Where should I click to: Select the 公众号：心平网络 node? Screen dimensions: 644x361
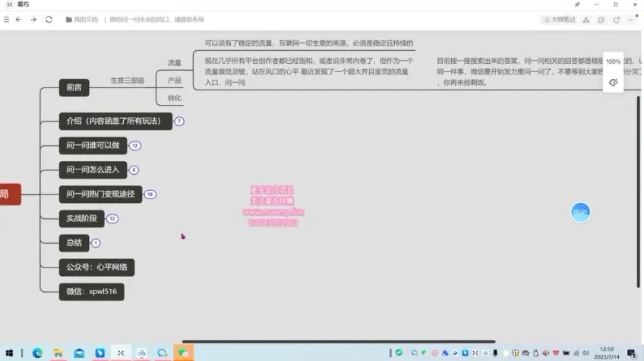(x=96, y=267)
